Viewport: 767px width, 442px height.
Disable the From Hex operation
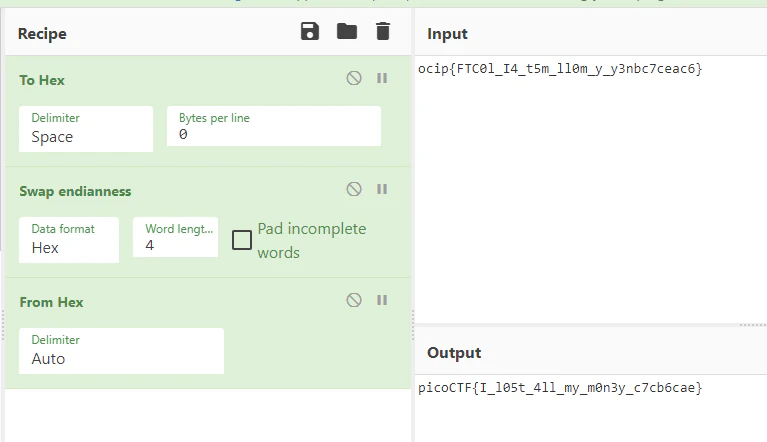[x=354, y=300]
